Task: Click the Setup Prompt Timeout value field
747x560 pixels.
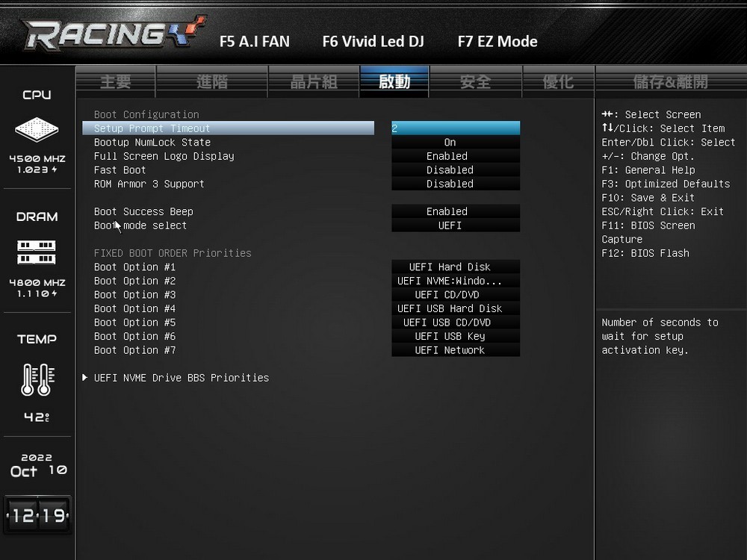Action: click(456, 128)
